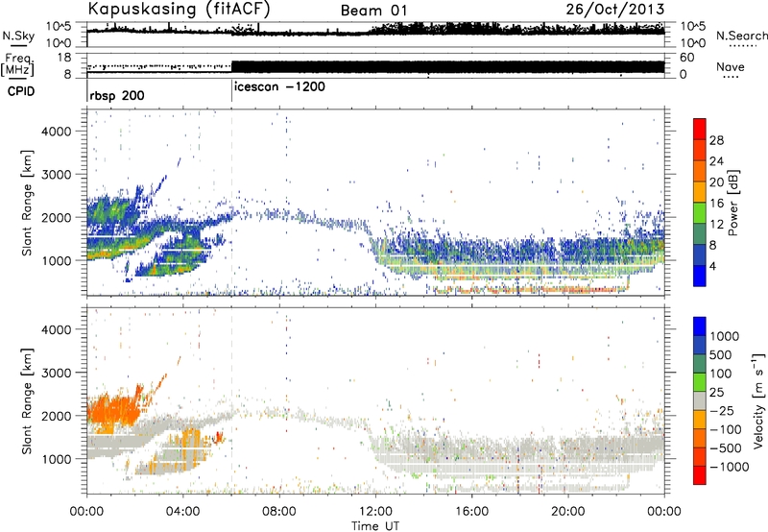
Task: Click the 'icescan -1200' CPID marker
Action: click(x=279, y=87)
